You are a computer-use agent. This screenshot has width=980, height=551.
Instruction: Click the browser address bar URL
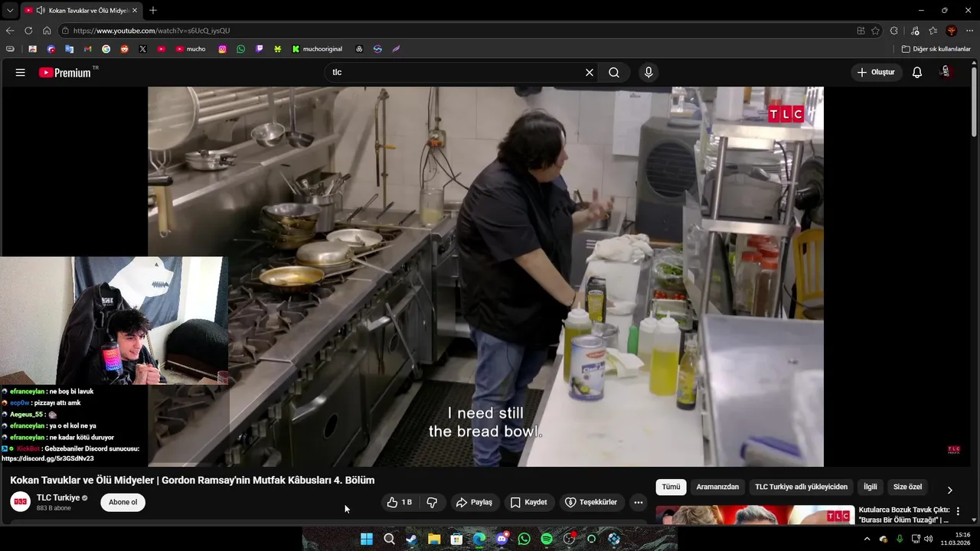tap(152, 31)
